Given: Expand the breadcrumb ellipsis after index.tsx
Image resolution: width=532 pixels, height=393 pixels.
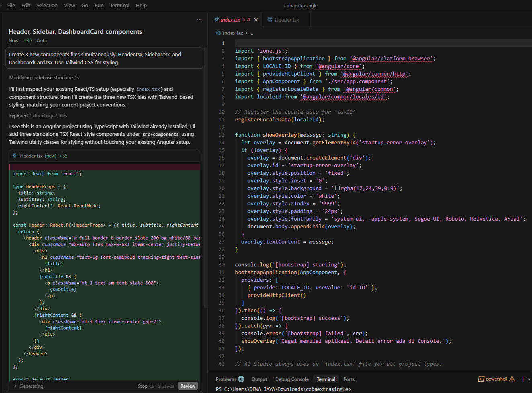Looking at the screenshot, I should [251, 33].
